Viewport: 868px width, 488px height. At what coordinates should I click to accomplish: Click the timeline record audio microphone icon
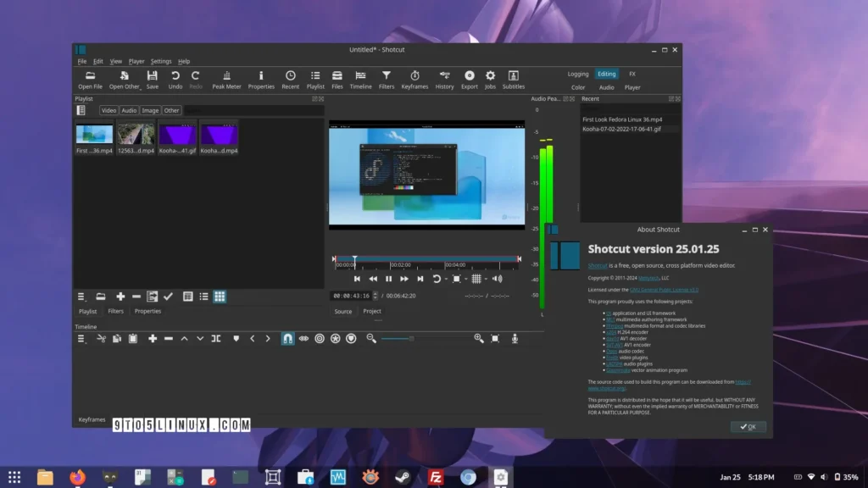[x=515, y=338]
